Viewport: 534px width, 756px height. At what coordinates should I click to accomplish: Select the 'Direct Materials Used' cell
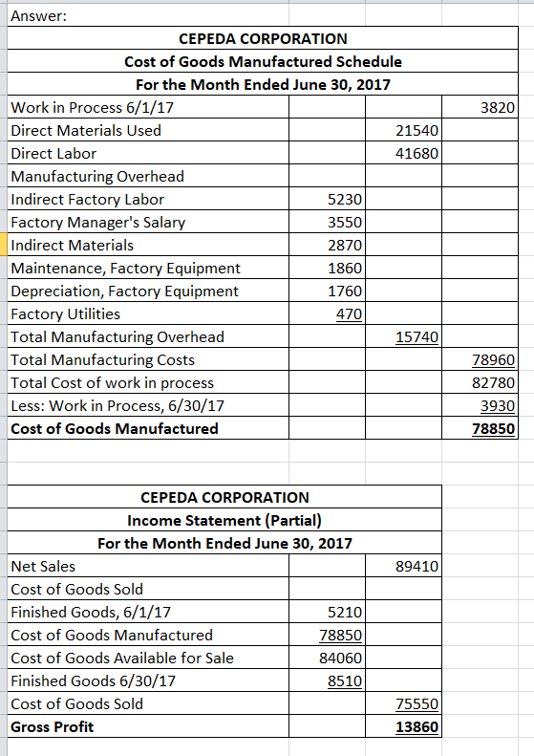pyautogui.click(x=148, y=130)
